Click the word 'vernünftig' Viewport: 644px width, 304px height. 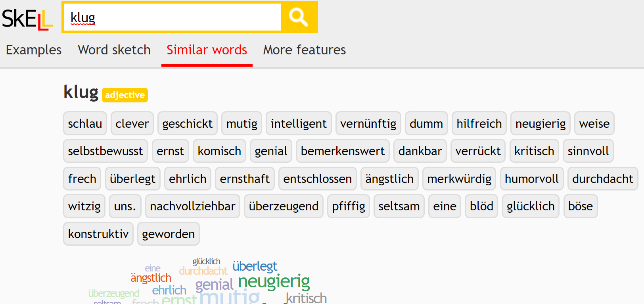pyautogui.click(x=368, y=123)
